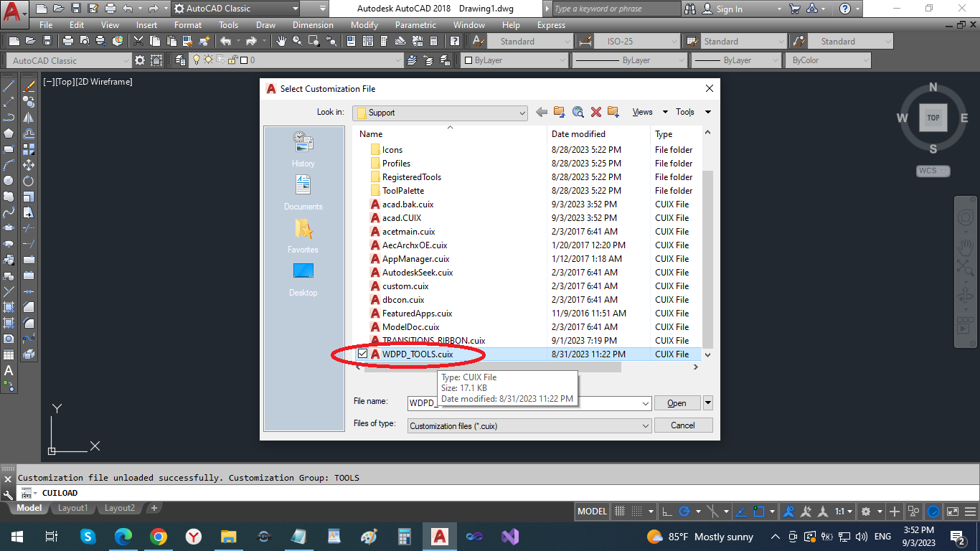Screen dimensions: 980x551
Task: Expand the Look in Support dropdown
Action: coord(522,113)
